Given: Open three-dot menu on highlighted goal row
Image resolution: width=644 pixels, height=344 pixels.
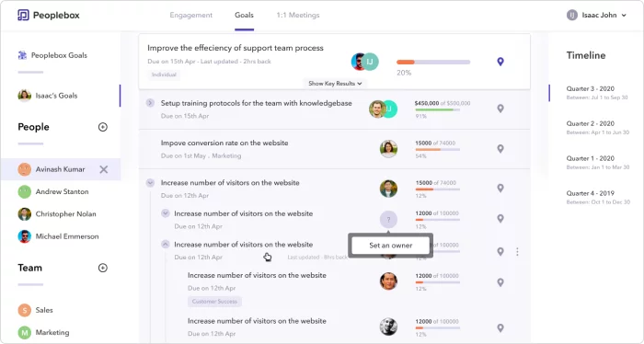Looking at the screenshot, I should point(517,252).
